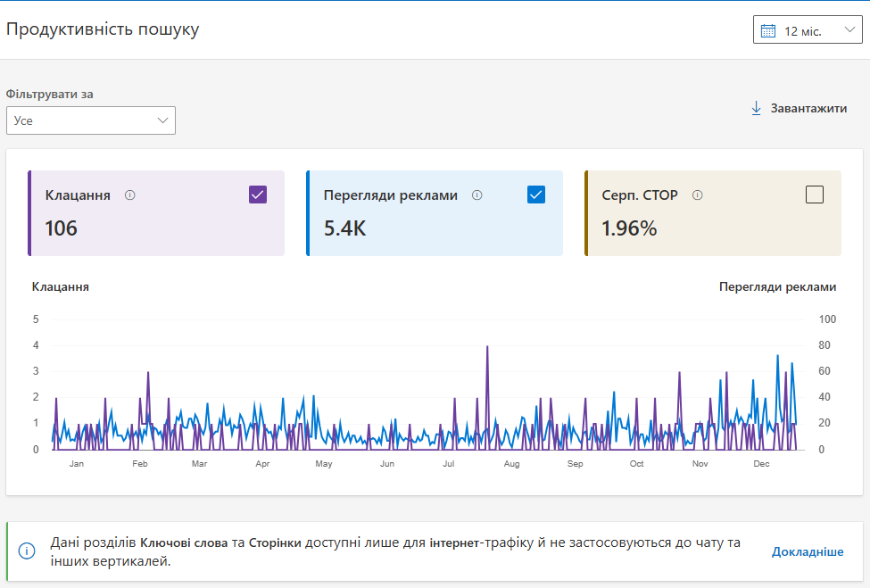Expand the Фільтрувати за dropdown showing Усе
Screen dimensions: 870x588
[90, 120]
